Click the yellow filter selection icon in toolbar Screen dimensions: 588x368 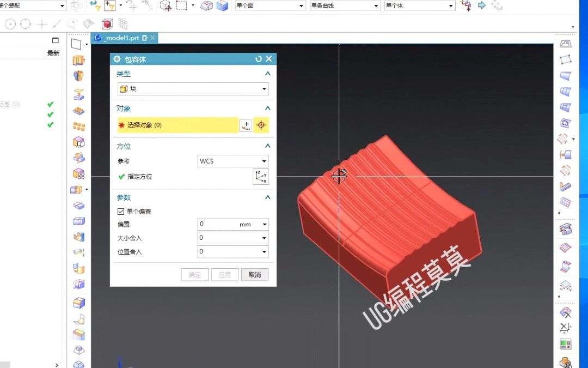pos(109,6)
